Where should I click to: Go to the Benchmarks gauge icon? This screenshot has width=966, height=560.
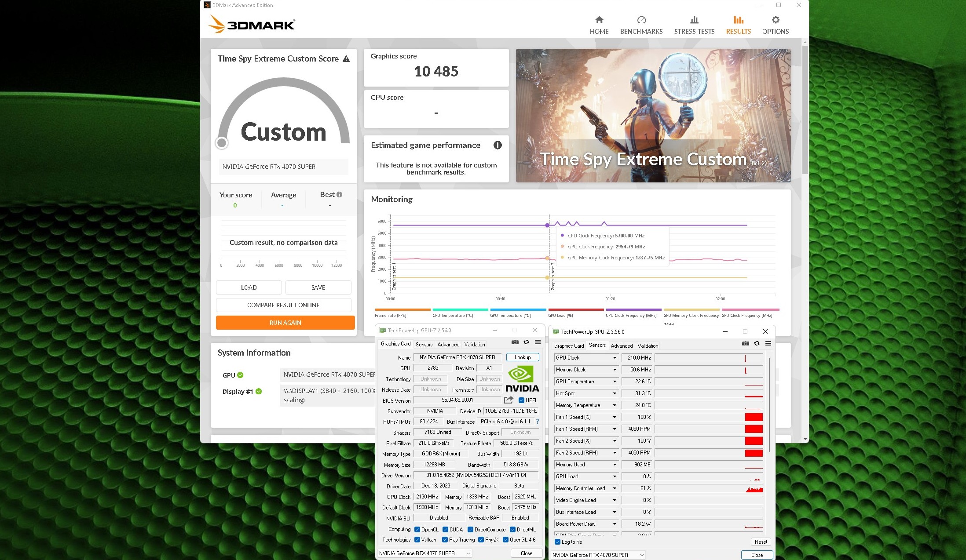tap(641, 20)
